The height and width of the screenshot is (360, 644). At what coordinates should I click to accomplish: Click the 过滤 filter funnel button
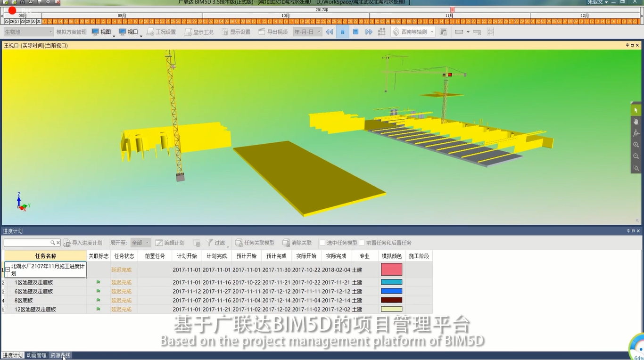click(x=216, y=243)
